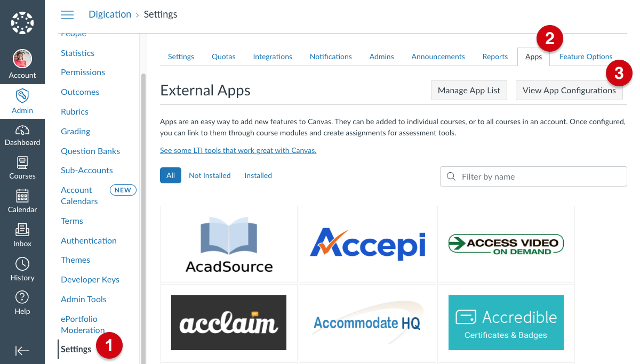Click the Digication breadcrumb link

pos(110,14)
